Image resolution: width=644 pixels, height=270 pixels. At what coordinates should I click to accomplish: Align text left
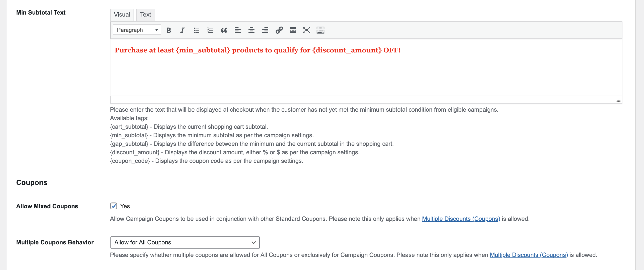(x=238, y=30)
